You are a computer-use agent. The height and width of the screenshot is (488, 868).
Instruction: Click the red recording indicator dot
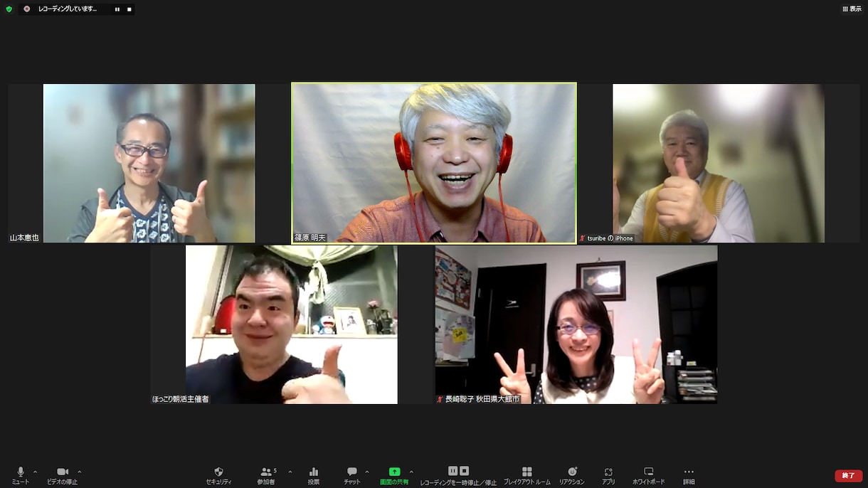27,9
